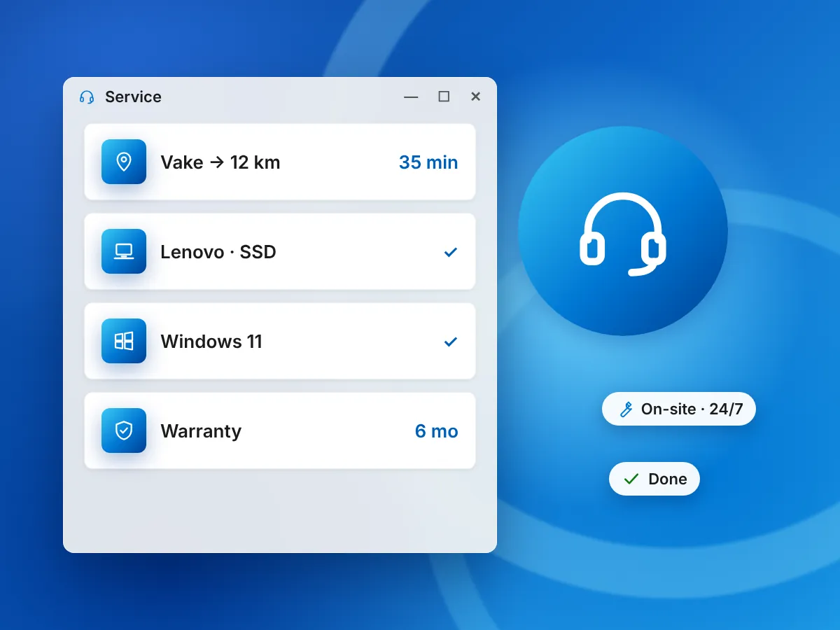This screenshot has width=840, height=630.
Task: Click the location pin icon
Action: [124, 162]
